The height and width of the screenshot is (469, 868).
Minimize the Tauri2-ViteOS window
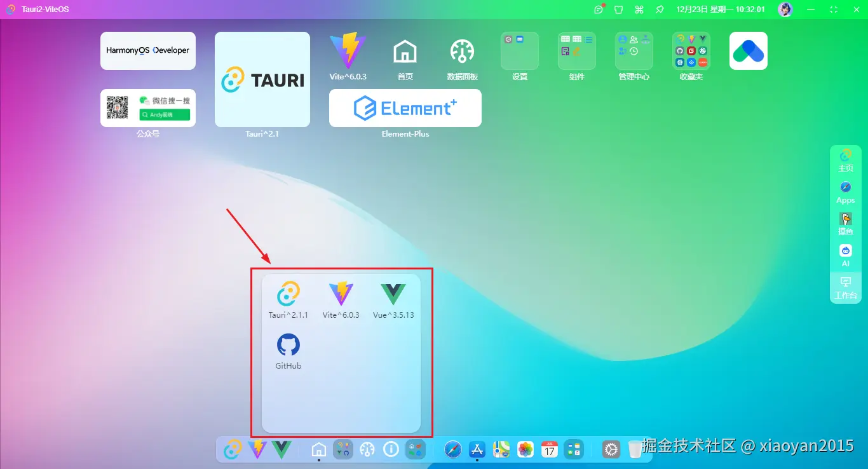810,10
